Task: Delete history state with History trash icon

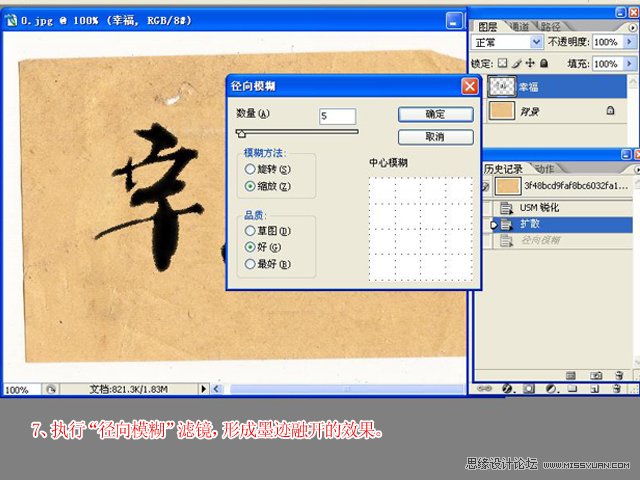Action: (x=619, y=375)
